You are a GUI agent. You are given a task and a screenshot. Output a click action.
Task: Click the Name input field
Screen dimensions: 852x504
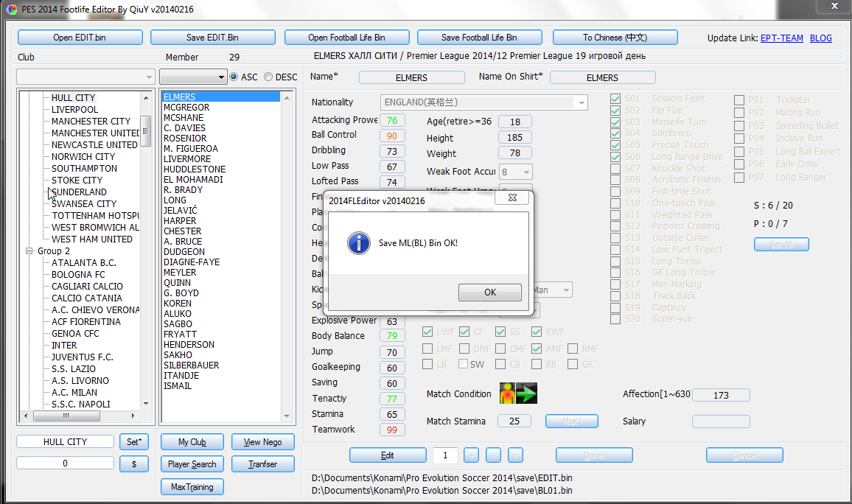pyautogui.click(x=411, y=77)
